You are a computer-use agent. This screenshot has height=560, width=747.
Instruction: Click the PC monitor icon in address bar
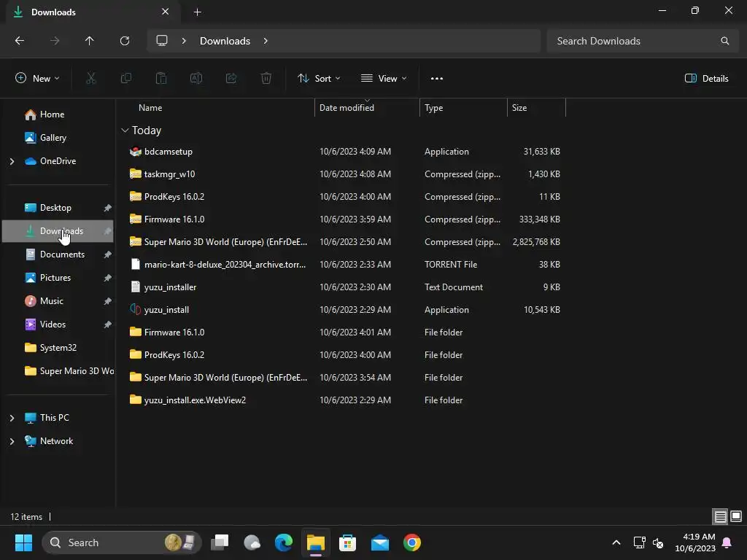coord(162,41)
